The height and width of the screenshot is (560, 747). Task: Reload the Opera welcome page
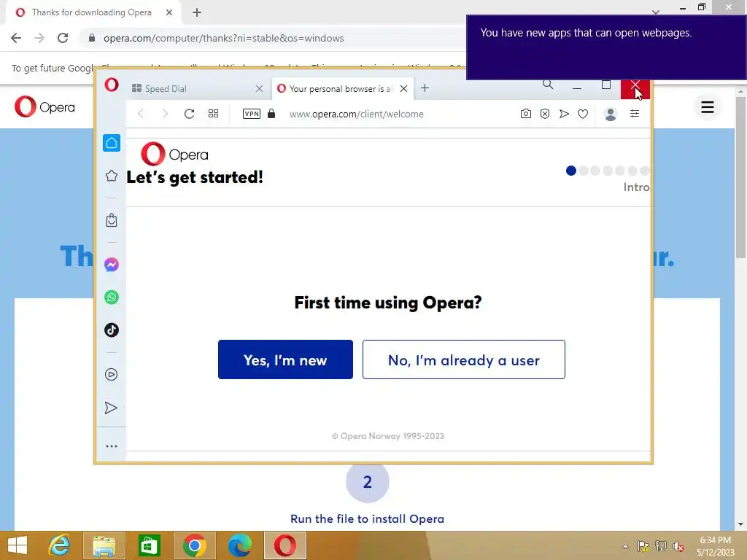tap(189, 113)
